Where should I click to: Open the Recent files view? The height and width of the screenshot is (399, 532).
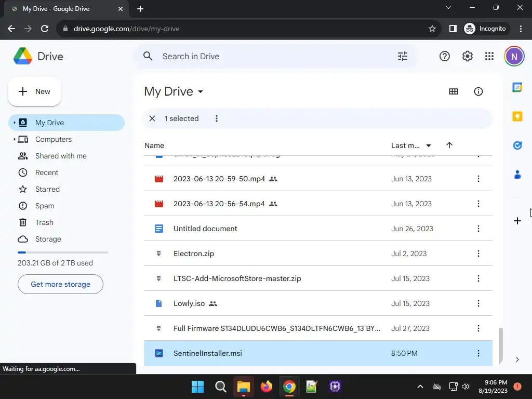[47, 172]
